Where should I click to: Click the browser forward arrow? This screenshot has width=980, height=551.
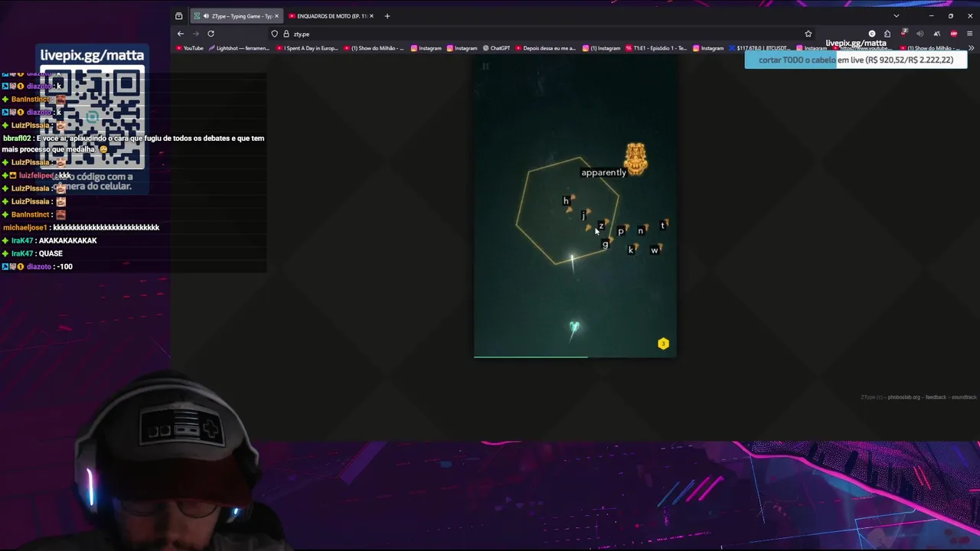point(196,34)
